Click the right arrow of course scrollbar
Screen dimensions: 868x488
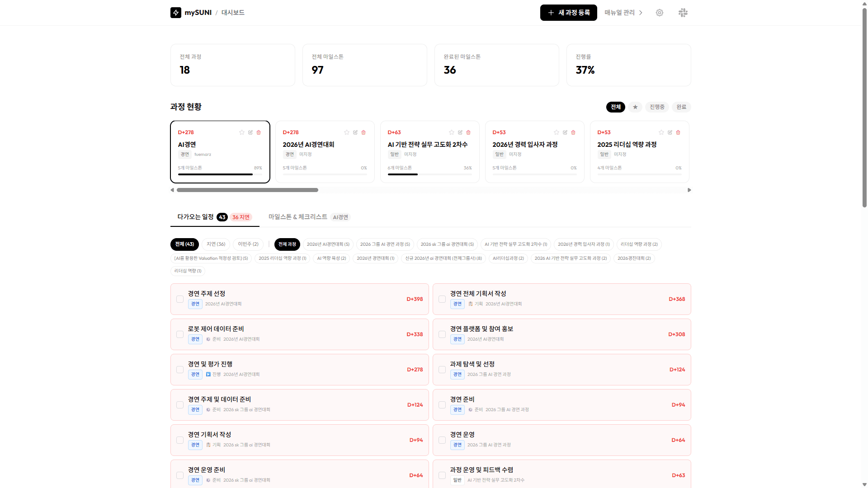coord(689,190)
